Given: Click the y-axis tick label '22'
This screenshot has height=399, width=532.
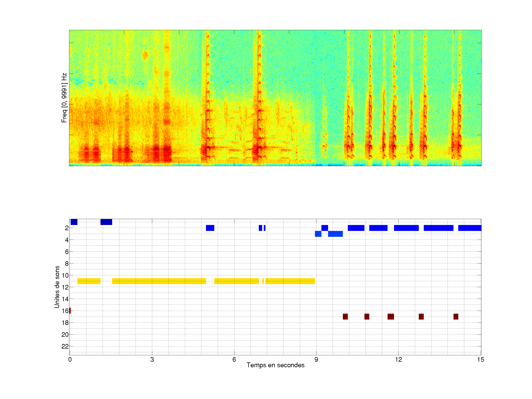Looking at the screenshot, I should coord(65,346).
